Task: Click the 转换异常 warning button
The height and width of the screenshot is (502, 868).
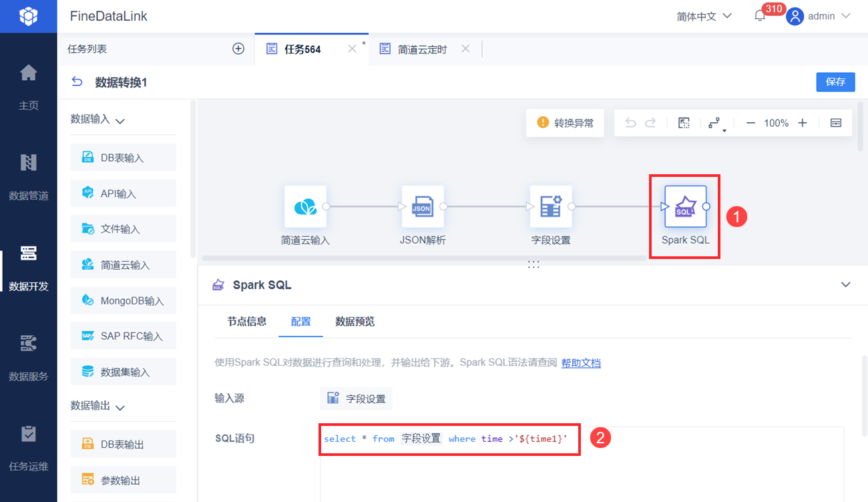Action: tap(565, 123)
